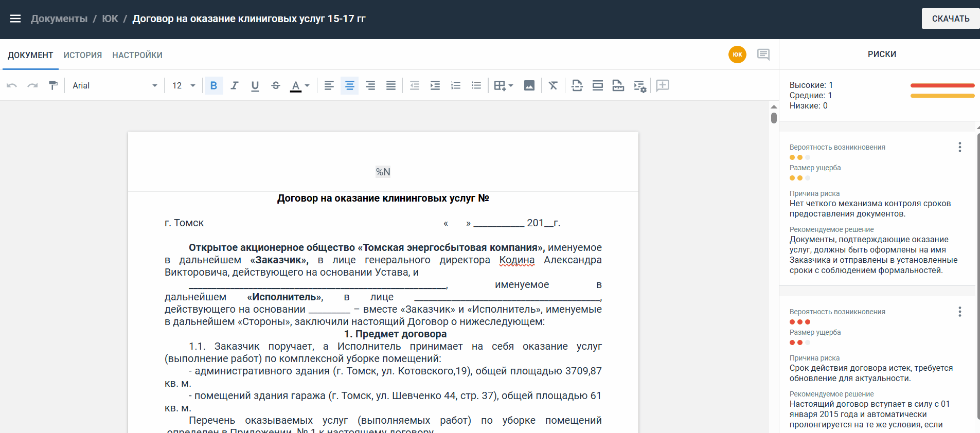
Task: Click the СКАЧАТЬ button
Action: pos(950,19)
